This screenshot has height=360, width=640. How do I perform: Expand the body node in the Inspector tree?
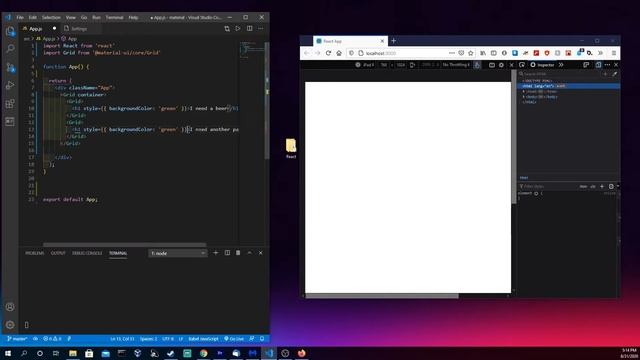(524, 97)
